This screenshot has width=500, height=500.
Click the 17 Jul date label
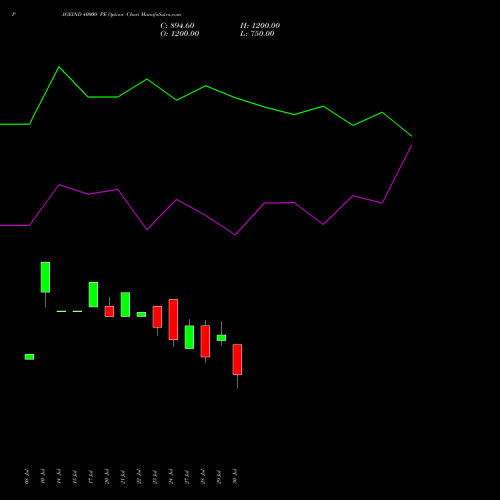(91, 476)
